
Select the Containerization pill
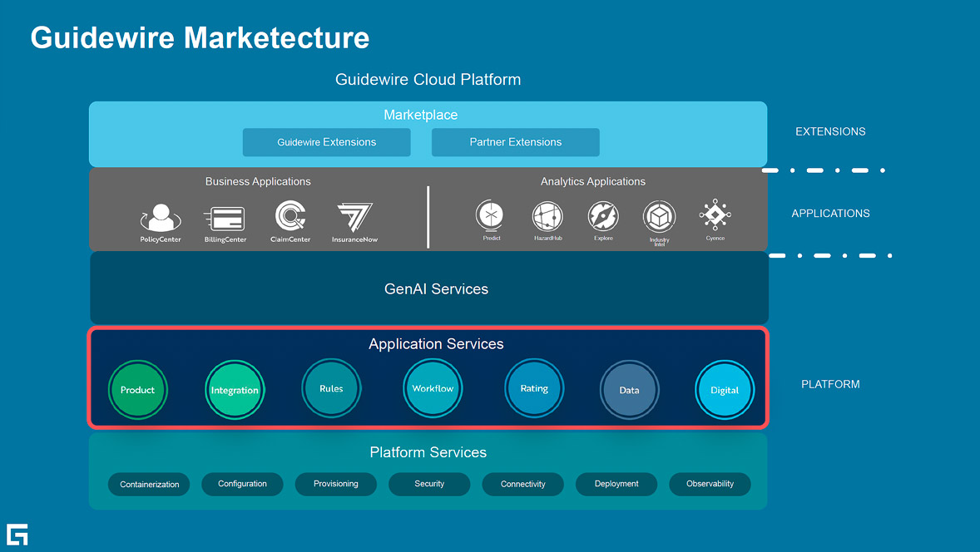tap(149, 484)
